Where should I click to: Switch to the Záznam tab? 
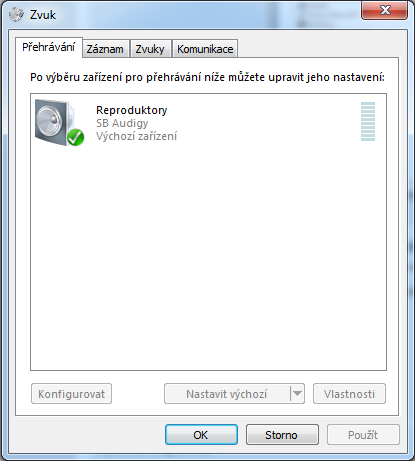(105, 49)
